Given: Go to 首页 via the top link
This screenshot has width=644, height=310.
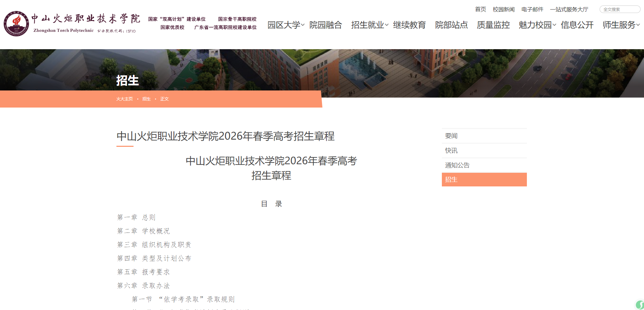Looking at the screenshot, I should 480,9.
